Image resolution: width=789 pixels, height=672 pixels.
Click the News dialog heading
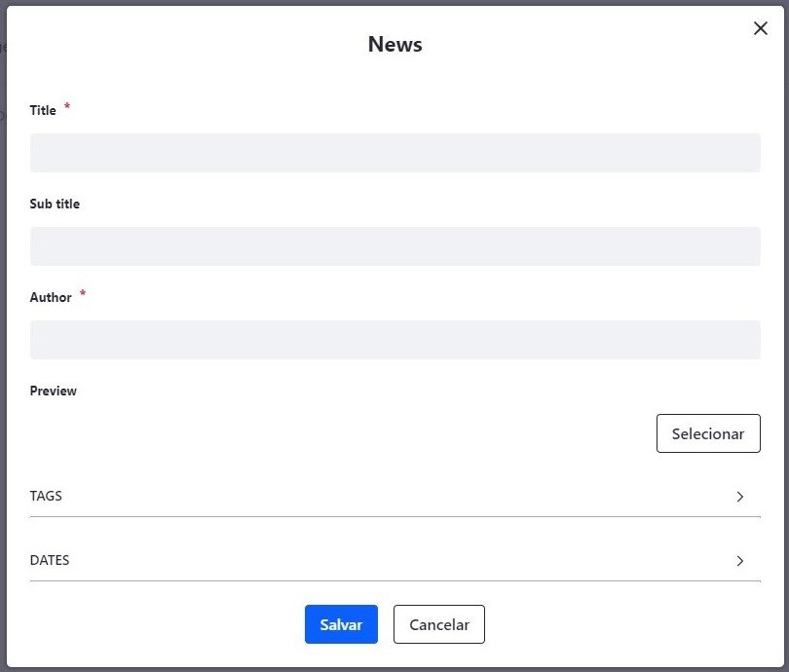click(x=395, y=44)
